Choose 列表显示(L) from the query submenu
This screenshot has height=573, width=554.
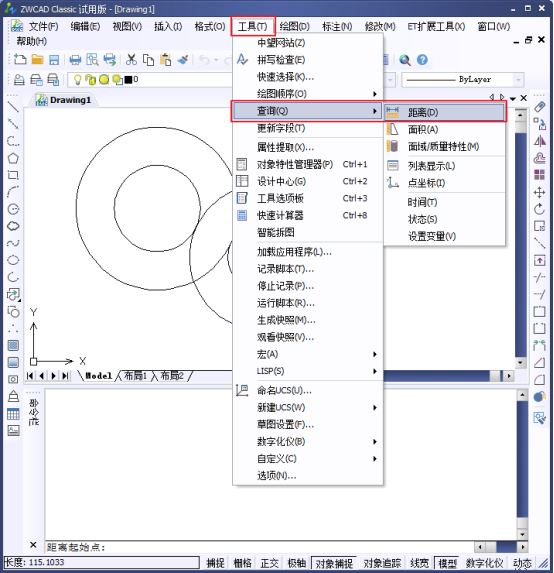[445, 166]
